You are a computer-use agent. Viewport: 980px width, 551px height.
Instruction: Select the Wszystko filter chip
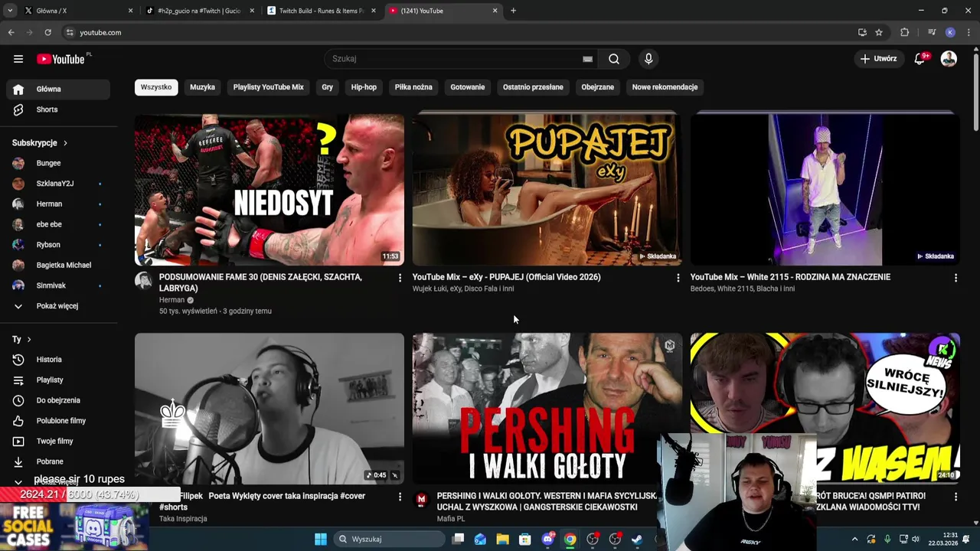coord(156,87)
